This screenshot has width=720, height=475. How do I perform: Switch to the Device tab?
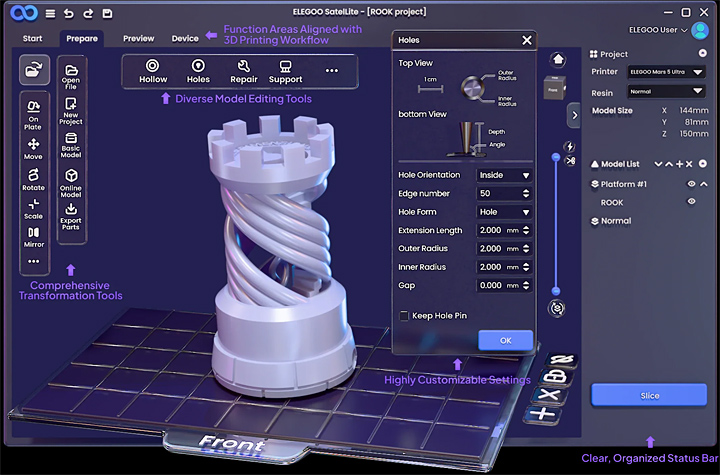pyautogui.click(x=185, y=39)
